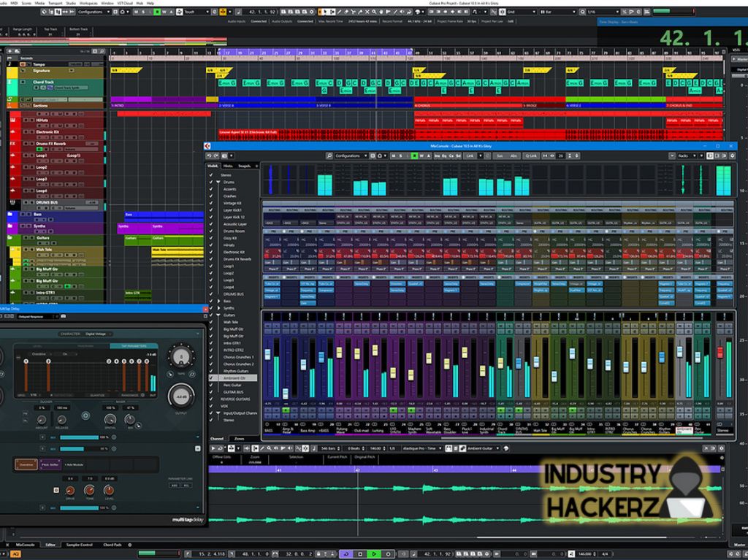The width and height of the screenshot is (748, 560).
Task: Toggle visibility of the Crashes channel
Action: 211,196
